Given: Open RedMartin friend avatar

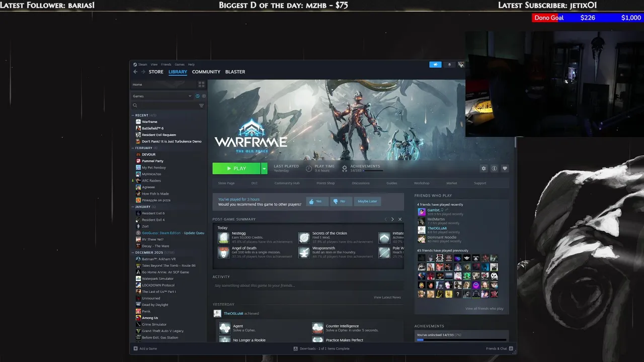Looking at the screenshot, I should click(x=422, y=221).
